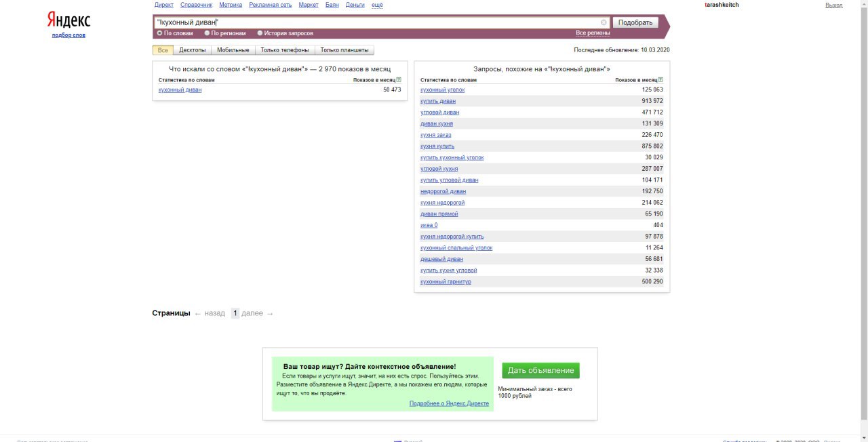Image resolution: width=868 pixels, height=442 pixels.
Task: Open the Yandex logo home link
Action: tap(68, 20)
